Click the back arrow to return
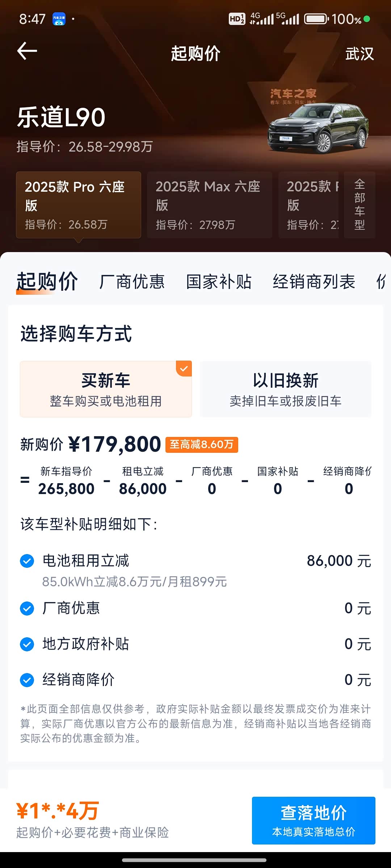Screen dimensions: 391x868 click(27, 51)
